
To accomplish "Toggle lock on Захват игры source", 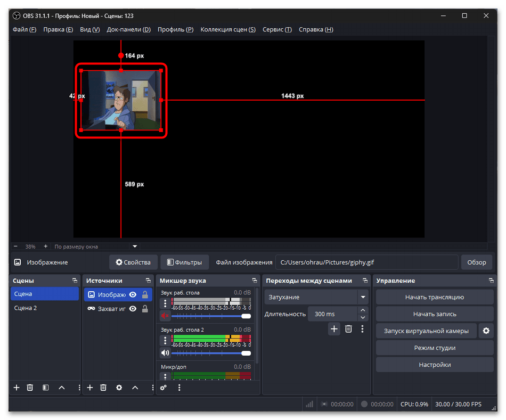I will 145,309.
